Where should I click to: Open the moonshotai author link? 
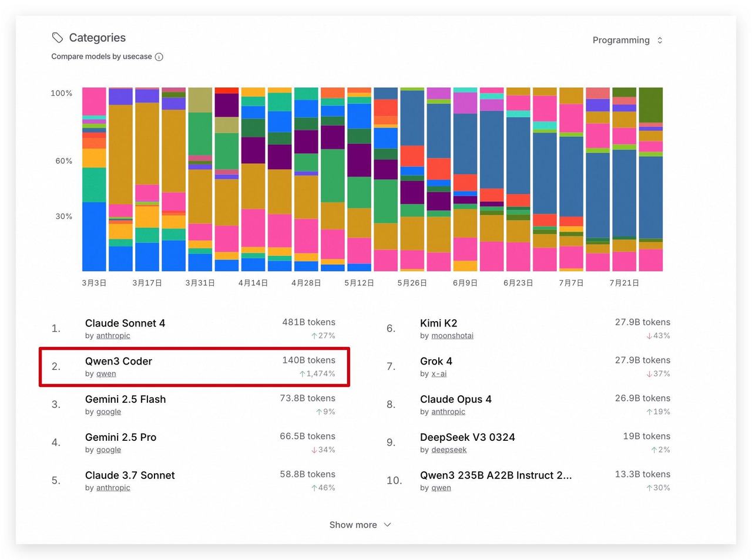[452, 336]
